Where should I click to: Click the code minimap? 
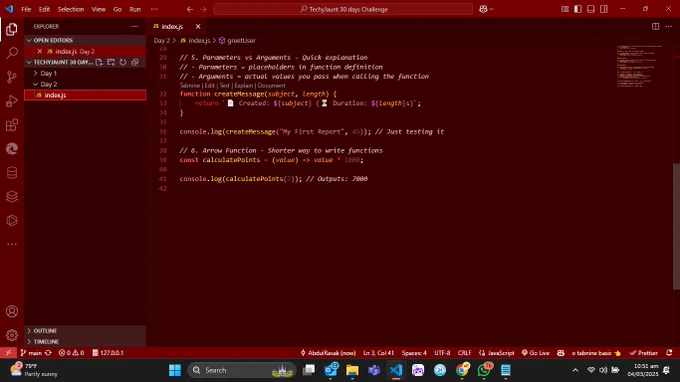tap(640, 66)
